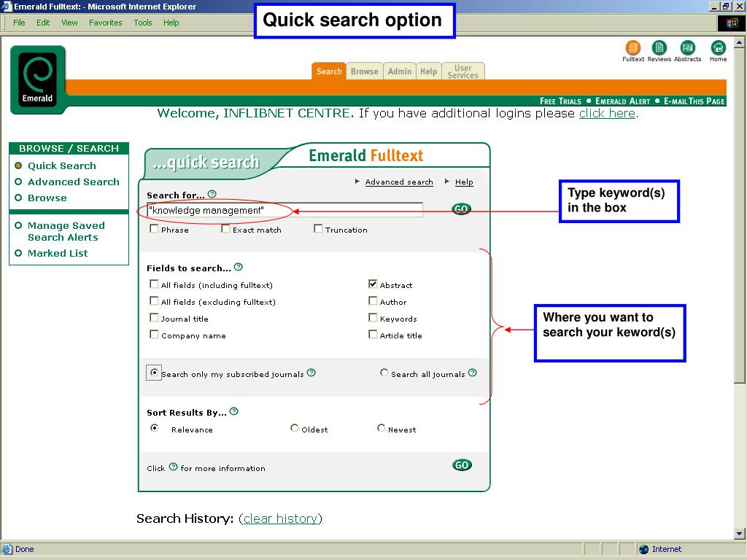Click the scrollbar up arrow
This screenshot has width=747, height=560.
pyautogui.click(x=740, y=42)
